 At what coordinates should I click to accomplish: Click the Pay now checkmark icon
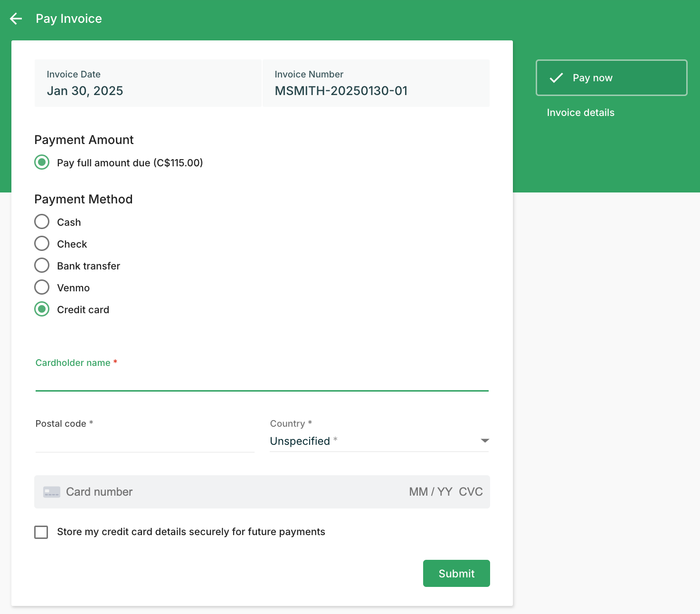556,78
